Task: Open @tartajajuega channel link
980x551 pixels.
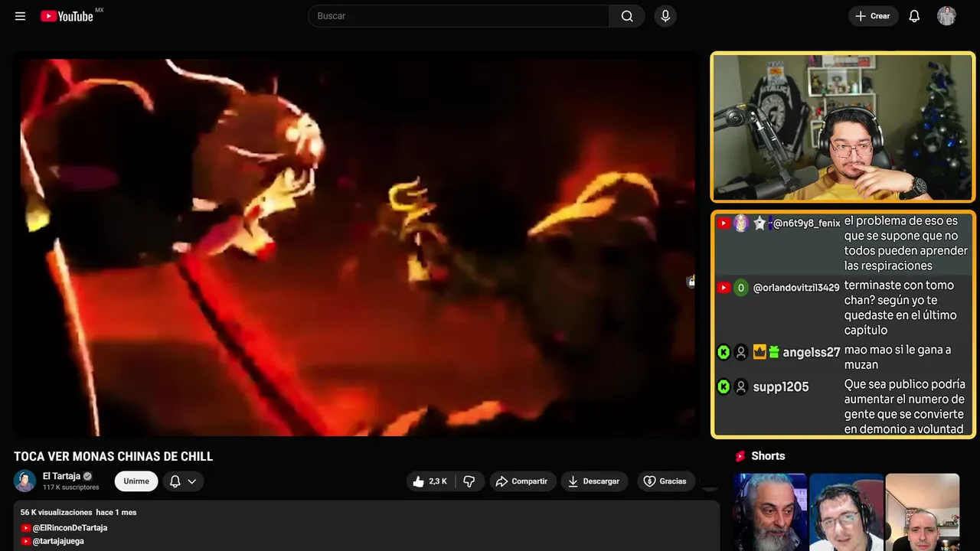Action: 58,541
